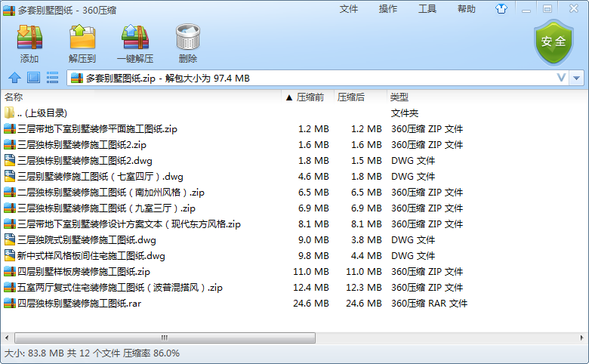Select 四层别墅样板房装修施工图纸.zip

click(x=84, y=272)
